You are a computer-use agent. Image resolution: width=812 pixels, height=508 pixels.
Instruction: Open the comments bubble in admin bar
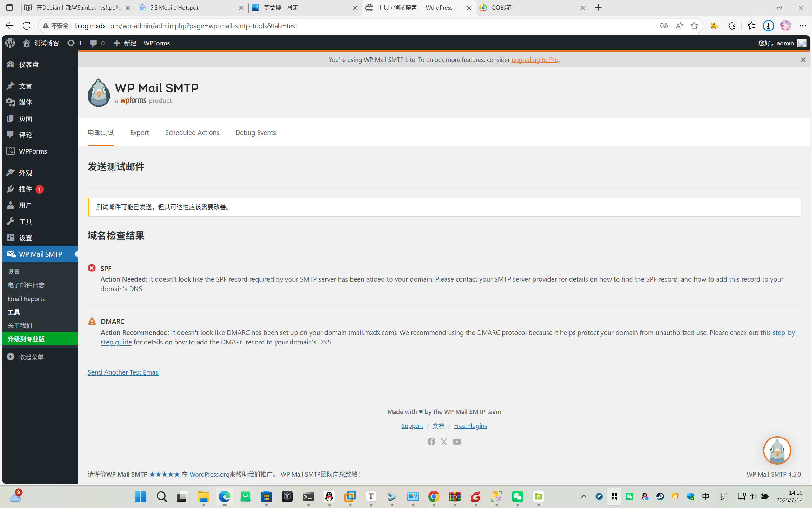coord(97,43)
